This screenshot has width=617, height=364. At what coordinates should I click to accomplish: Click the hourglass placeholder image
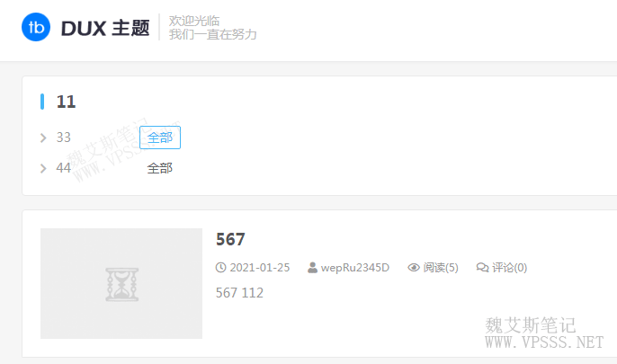tap(121, 283)
